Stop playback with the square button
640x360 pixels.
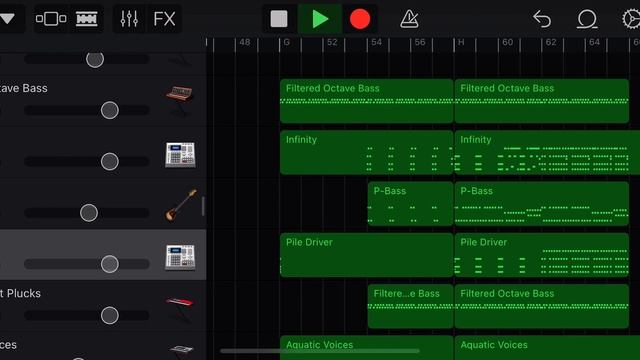(x=279, y=19)
